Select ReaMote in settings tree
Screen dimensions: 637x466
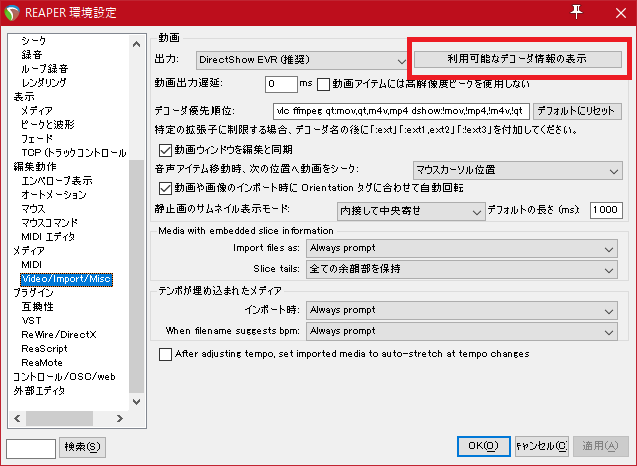tap(42, 363)
